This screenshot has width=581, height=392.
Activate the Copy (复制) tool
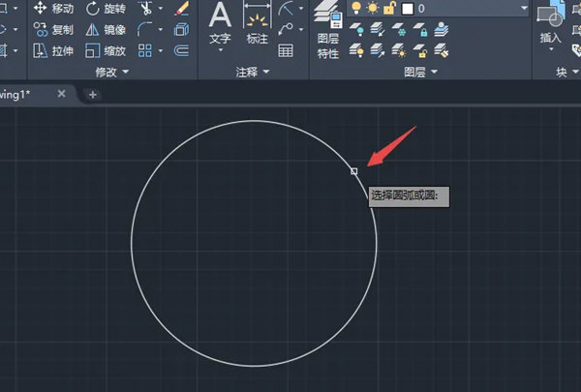click(53, 29)
